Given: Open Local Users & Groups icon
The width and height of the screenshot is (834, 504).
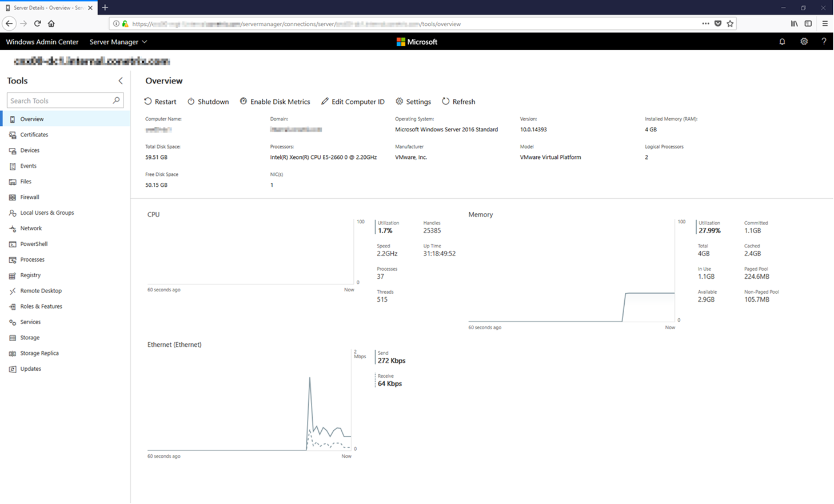Looking at the screenshot, I should pyautogui.click(x=13, y=213).
